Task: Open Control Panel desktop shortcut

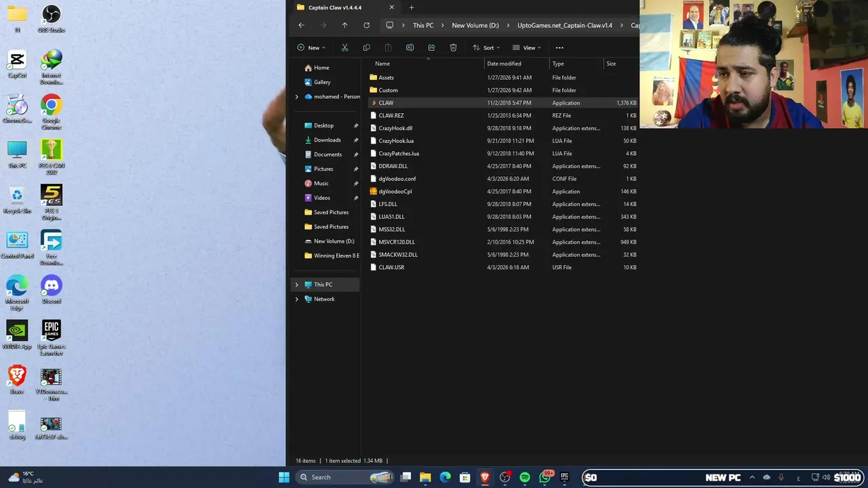Action: pos(17,245)
